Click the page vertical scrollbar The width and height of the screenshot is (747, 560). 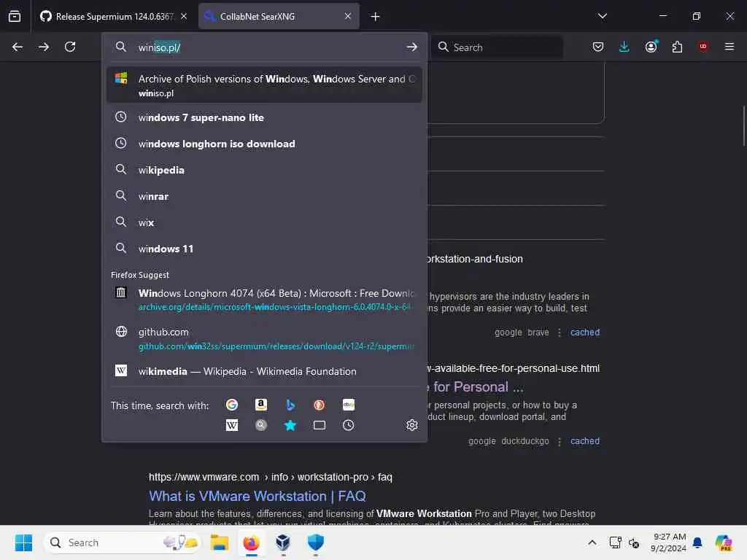[743, 125]
